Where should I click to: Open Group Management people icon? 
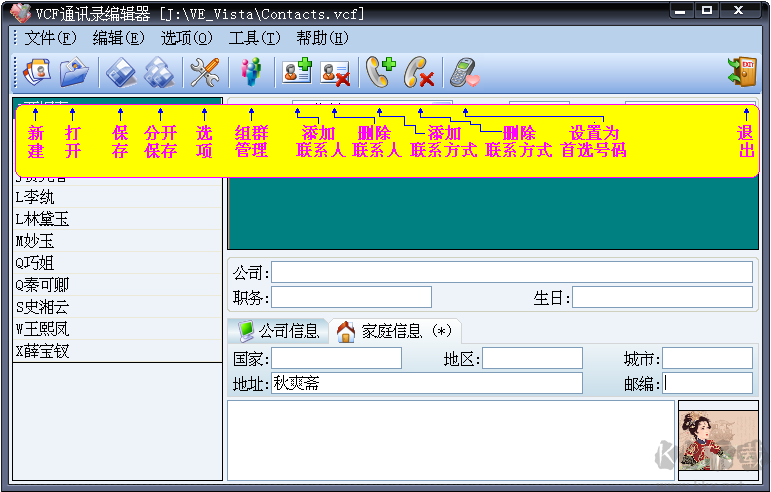(251, 72)
